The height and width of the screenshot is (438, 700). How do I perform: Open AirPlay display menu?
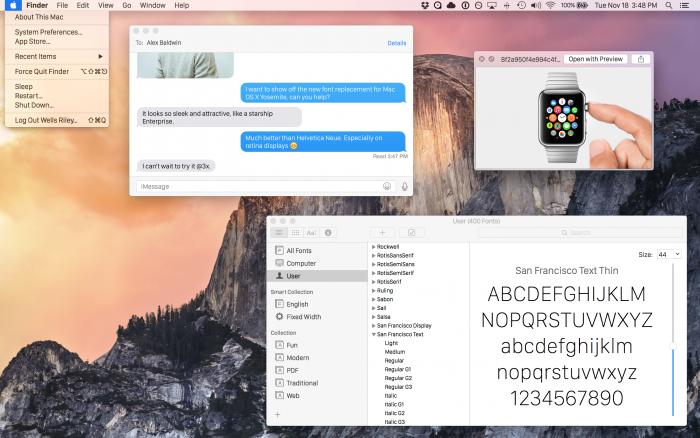point(492,5)
